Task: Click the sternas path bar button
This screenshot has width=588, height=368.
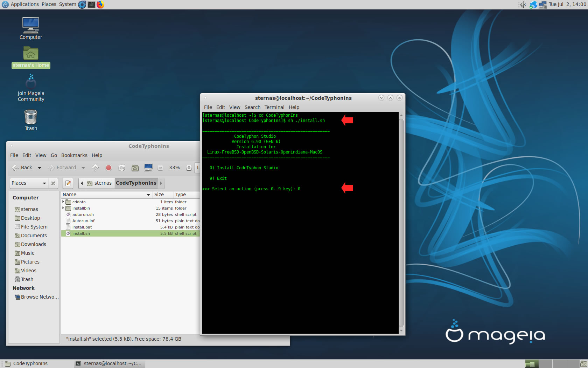Action: point(99,183)
